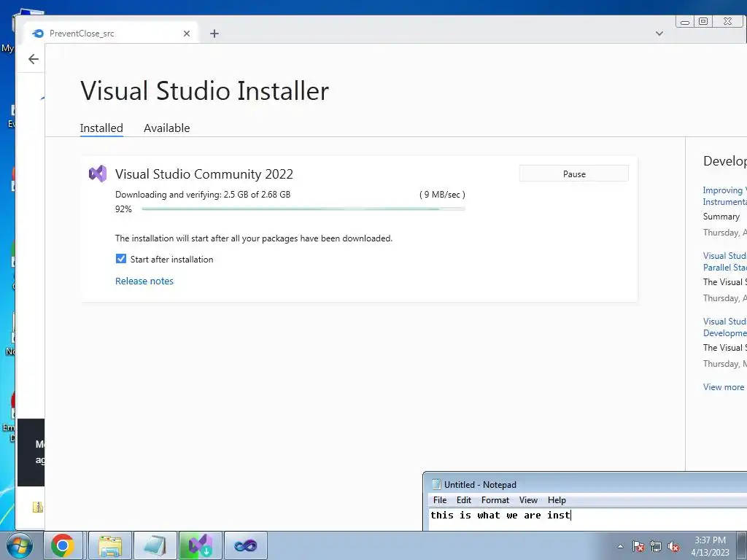Open Windows Explorer from the taskbar
747x560 pixels.
click(109, 545)
